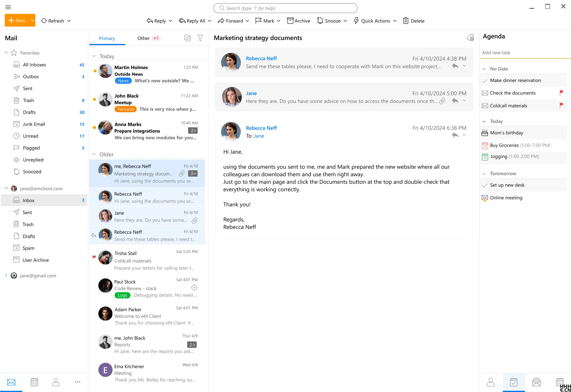Viewport: 571px width, 392px height.
Task: Check off 'Set up new desk' task
Action: [485, 186]
